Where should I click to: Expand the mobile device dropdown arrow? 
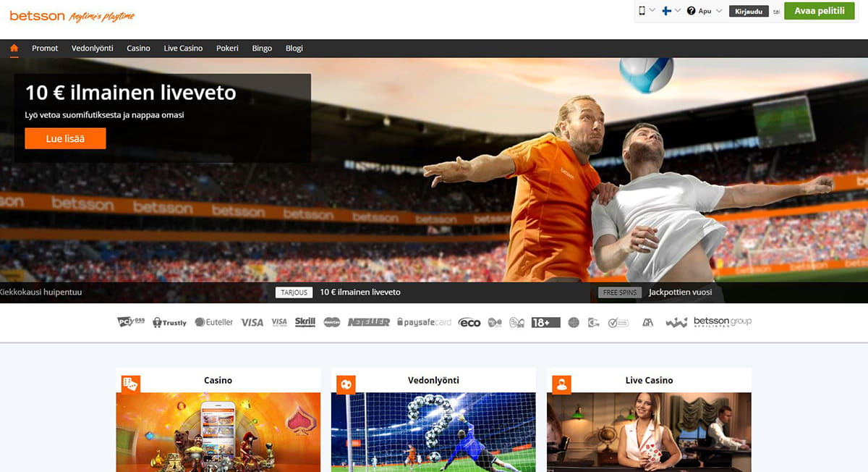coord(652,11)
